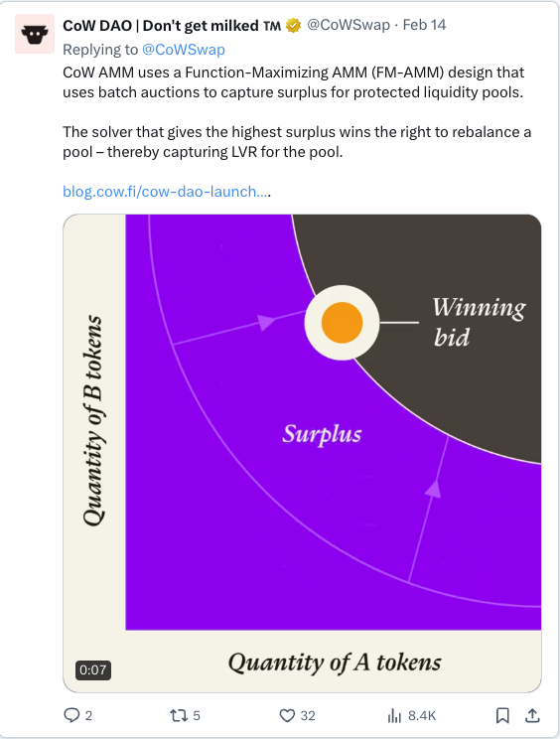
Task: Open the blog.cow.fi/cow-dao-launch link
Action: coord(166,192)
